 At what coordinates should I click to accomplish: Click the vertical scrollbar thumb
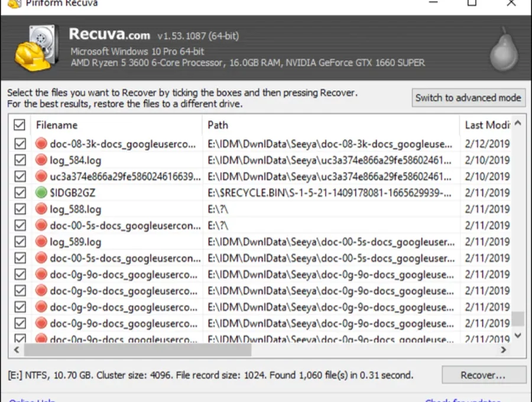pyautogui.click(x=518, y=318)
